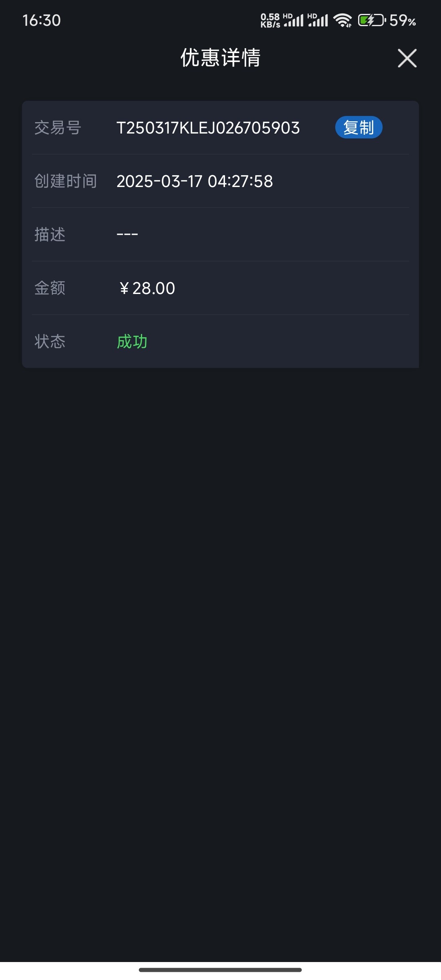
Task: Tap the charging battery icon
Action: 372,20
